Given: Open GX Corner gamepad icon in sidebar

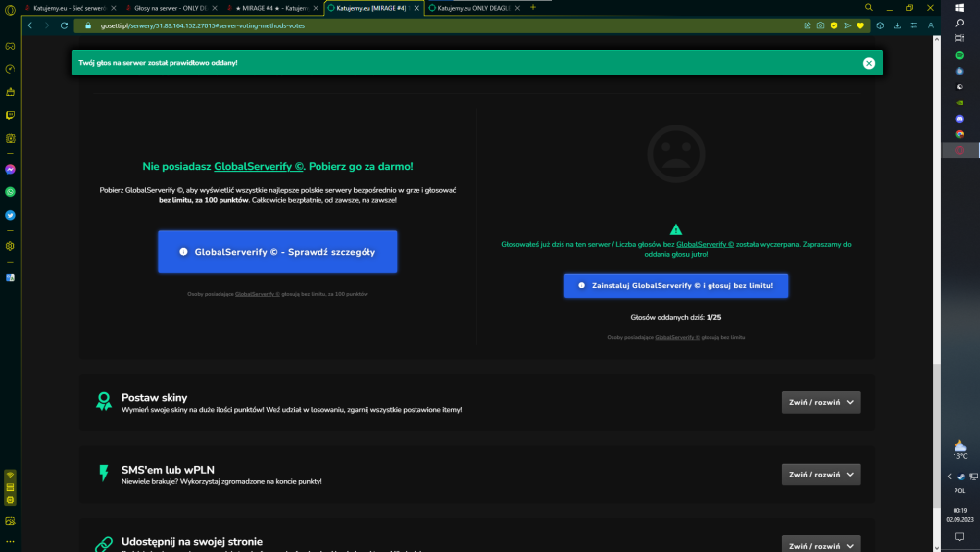Looking at the screenshot, I should coord(10,46).
